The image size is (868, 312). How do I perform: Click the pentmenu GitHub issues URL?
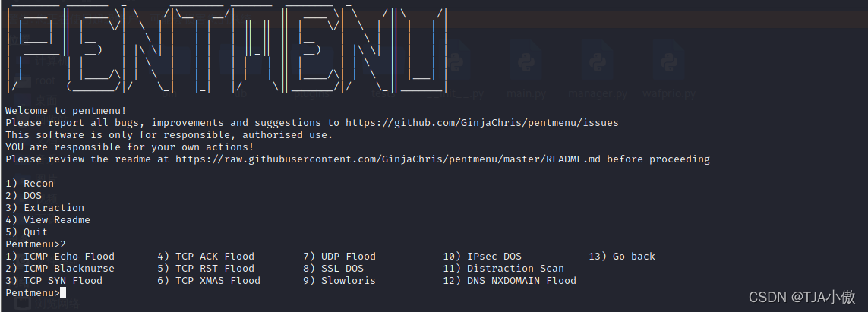tap(481, 122)
